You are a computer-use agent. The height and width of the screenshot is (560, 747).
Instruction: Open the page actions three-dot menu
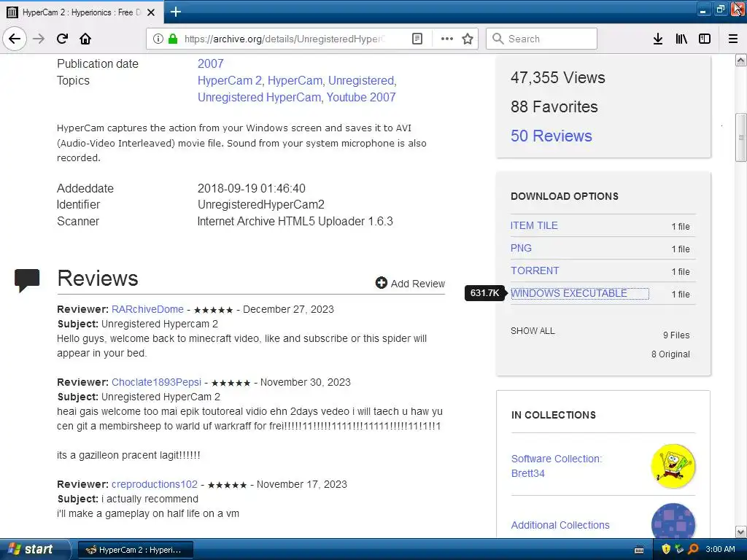coord(447,39)
